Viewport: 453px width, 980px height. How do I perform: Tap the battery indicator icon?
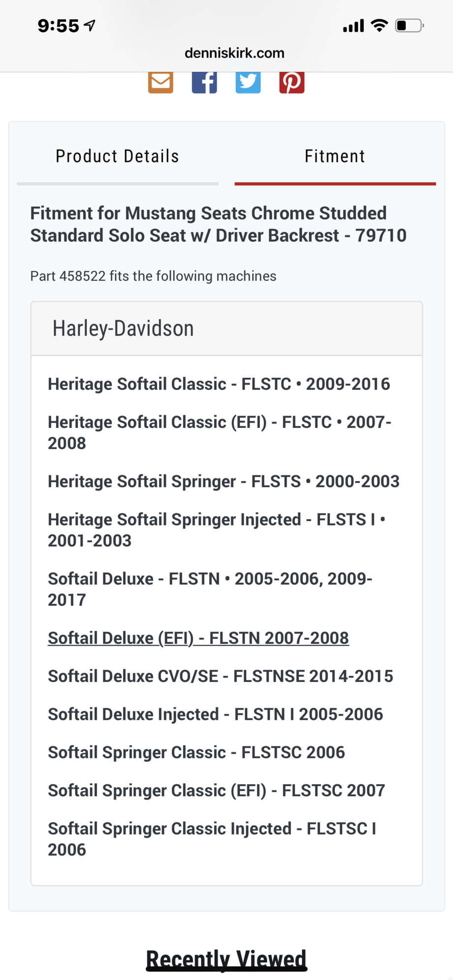409,26
